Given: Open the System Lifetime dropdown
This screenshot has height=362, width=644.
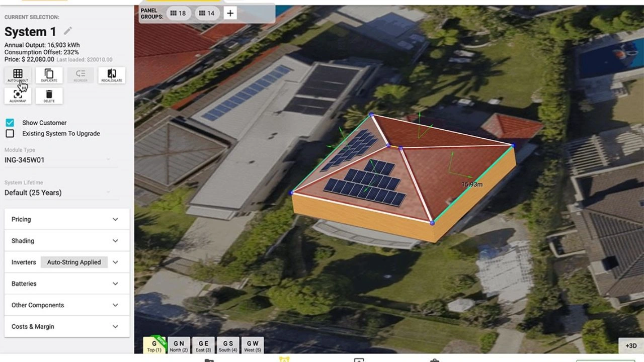Looking at the screenshot, I should click(60, 192).
